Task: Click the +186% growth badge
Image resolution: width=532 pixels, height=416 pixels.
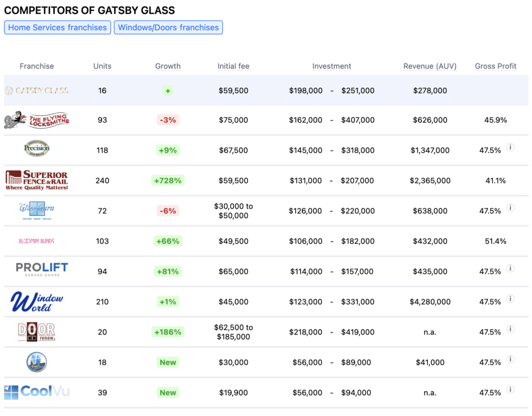Action: tap(168, 332)
